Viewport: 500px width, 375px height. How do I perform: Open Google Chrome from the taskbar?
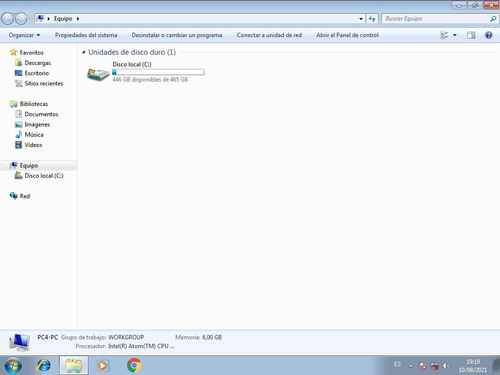134,365
